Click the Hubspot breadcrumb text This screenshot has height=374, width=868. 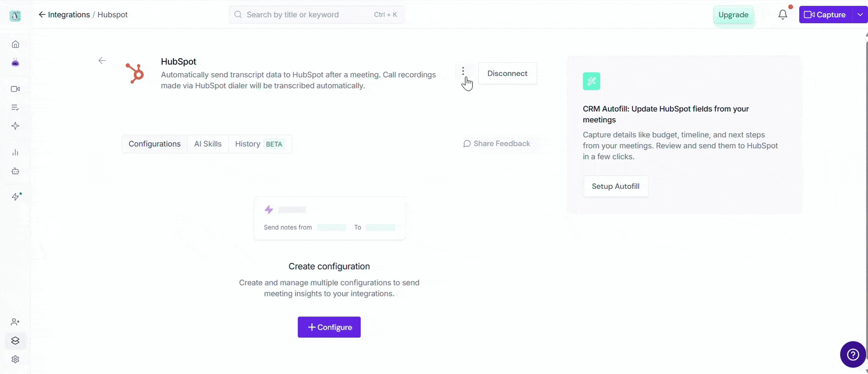pos(113,14)
